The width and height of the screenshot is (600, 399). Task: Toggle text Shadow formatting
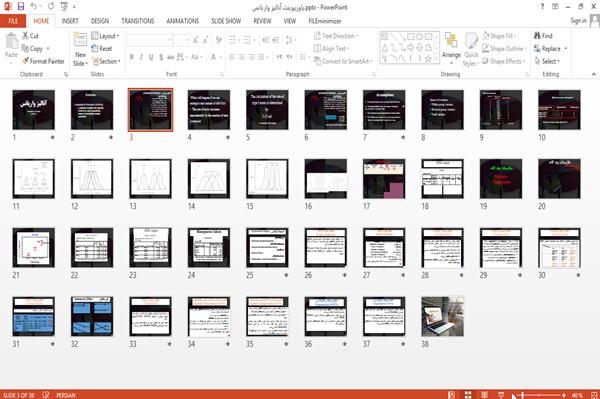161,57
